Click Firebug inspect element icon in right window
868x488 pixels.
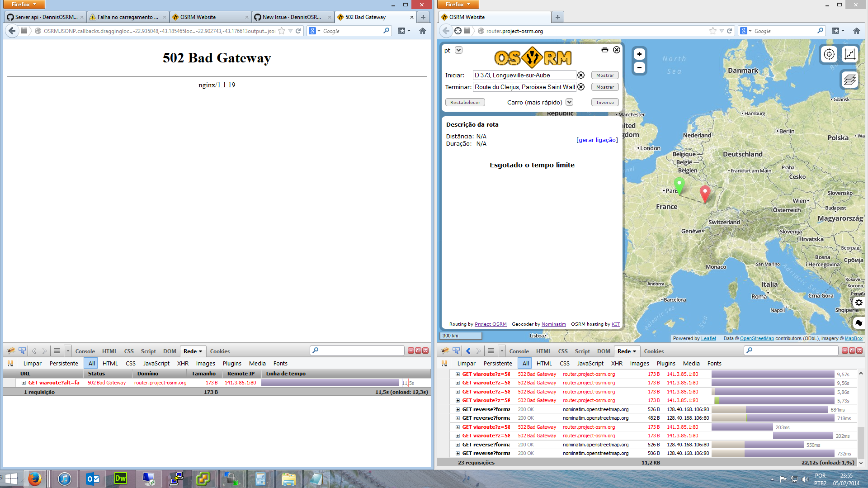tap(456, 351)
